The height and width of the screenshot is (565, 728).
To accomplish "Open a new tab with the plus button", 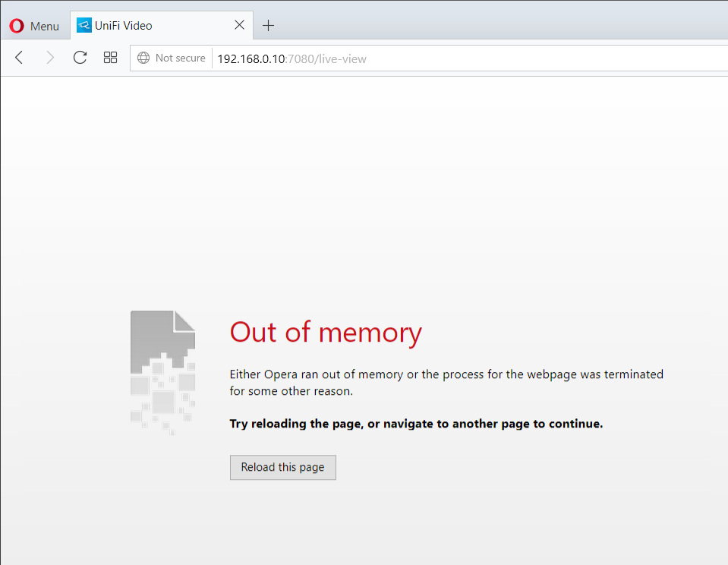I will (x=268, y=25).
